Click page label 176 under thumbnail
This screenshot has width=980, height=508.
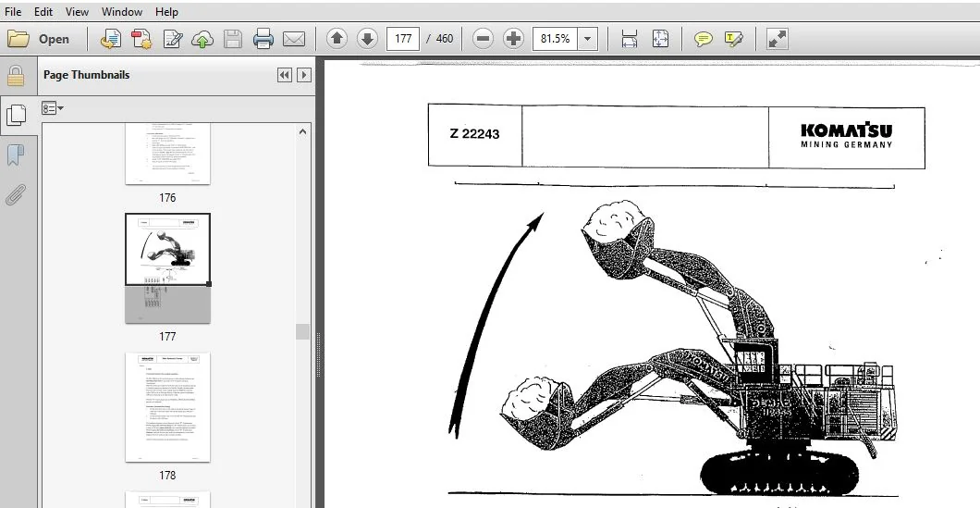click(x=167, y=198)
